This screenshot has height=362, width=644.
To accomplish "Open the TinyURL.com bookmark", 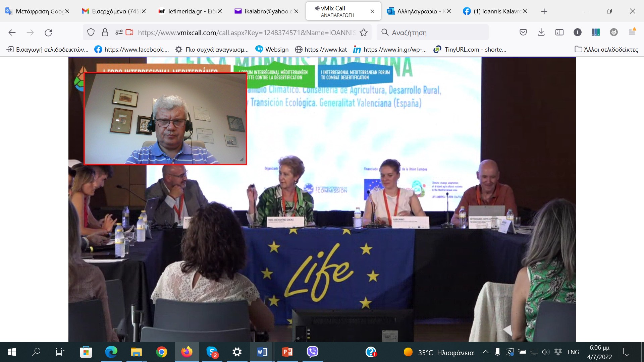I will tap(470, 49).
